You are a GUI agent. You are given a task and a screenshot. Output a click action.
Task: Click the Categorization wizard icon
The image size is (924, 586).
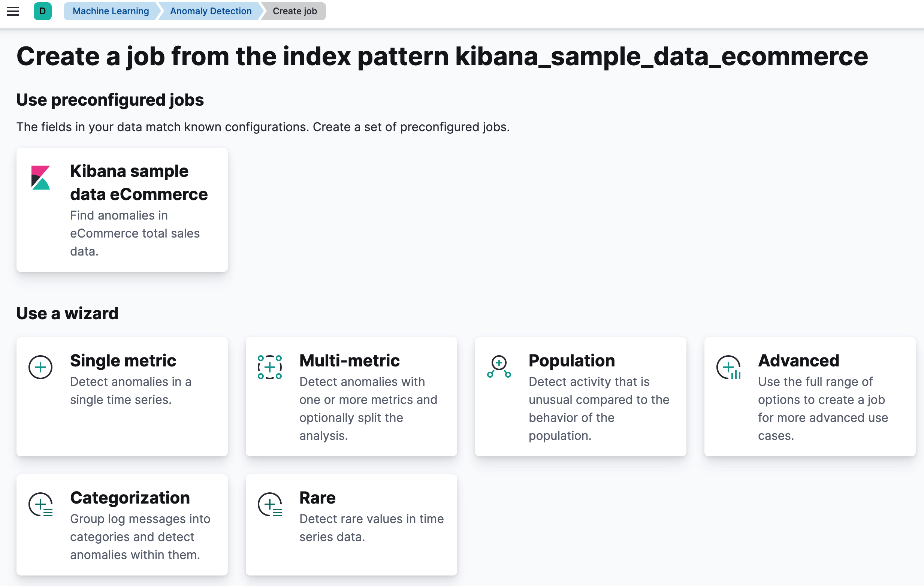tap(41, 504)
